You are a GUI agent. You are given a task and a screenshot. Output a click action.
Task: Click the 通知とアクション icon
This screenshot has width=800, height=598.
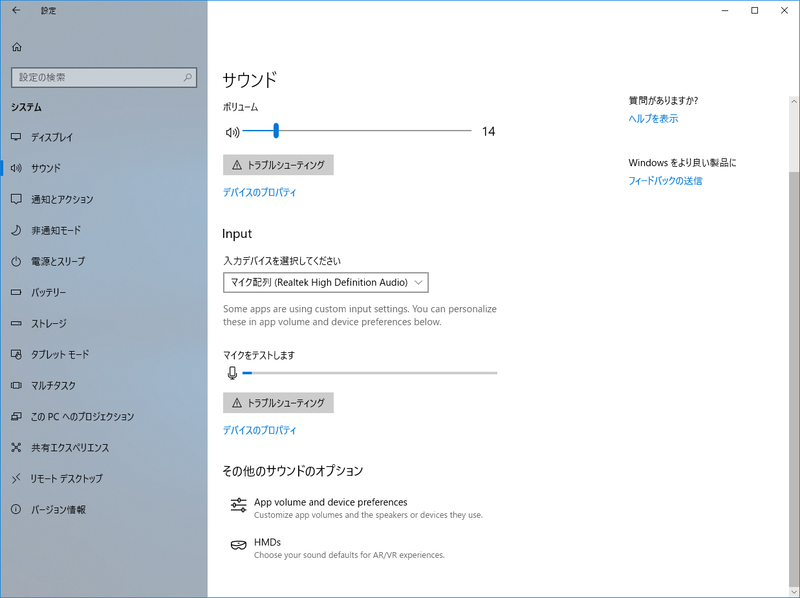tap(16, 199)
